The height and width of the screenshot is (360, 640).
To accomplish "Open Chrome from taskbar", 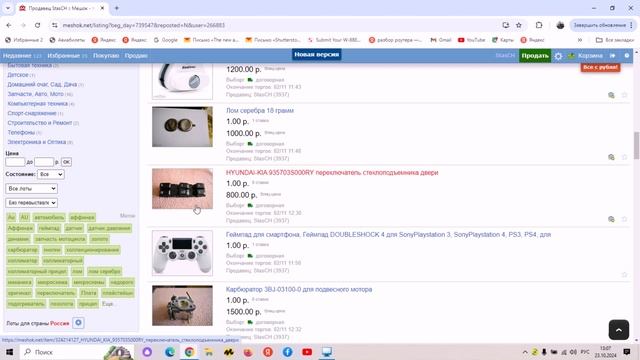I will 189,352.
